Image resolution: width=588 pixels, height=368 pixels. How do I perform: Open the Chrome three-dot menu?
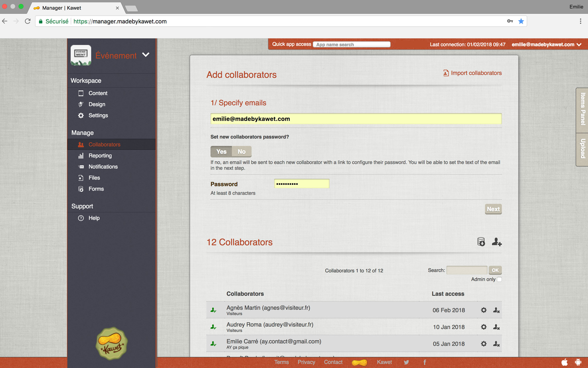pos(580,21)
